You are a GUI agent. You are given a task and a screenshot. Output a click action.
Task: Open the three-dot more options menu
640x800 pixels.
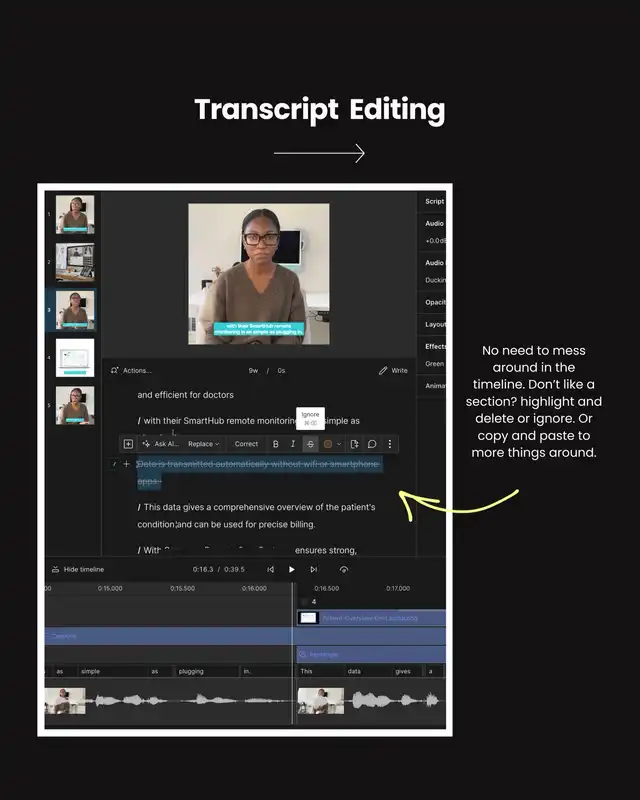pos(390,444)
